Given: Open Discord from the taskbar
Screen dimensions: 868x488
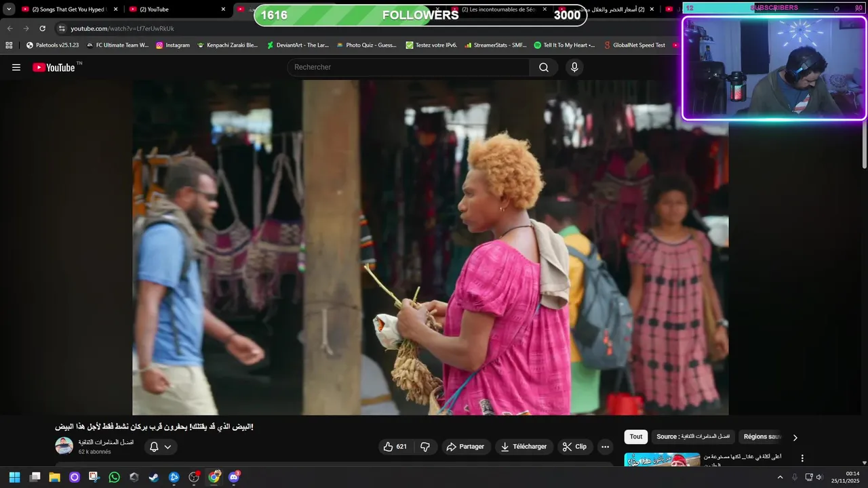Looking at the screenshot, I should click(234, 477).
